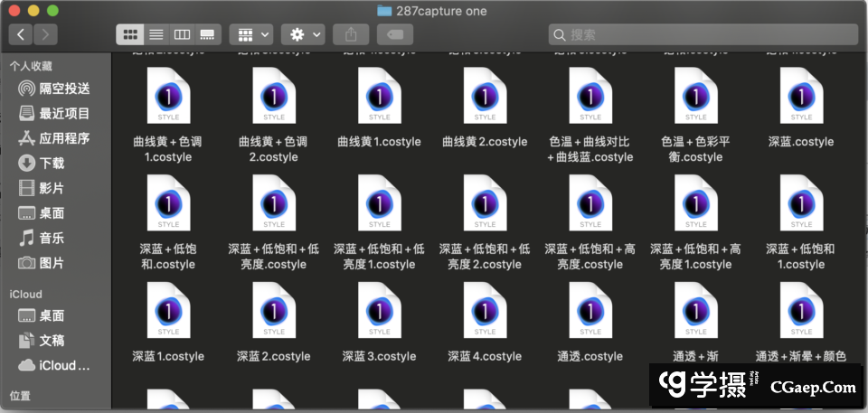
Task: Switch to list view
Action: click(156, 35)
